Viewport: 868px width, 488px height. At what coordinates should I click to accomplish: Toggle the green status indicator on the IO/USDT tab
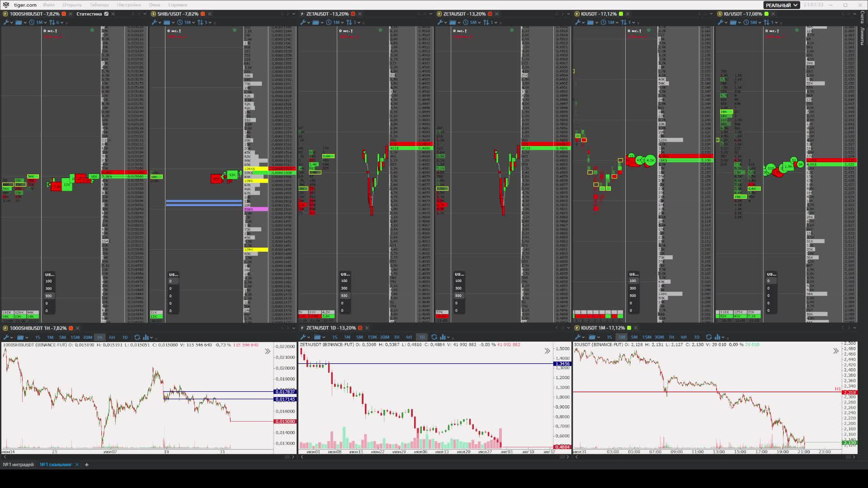click(x=766, y=14)
